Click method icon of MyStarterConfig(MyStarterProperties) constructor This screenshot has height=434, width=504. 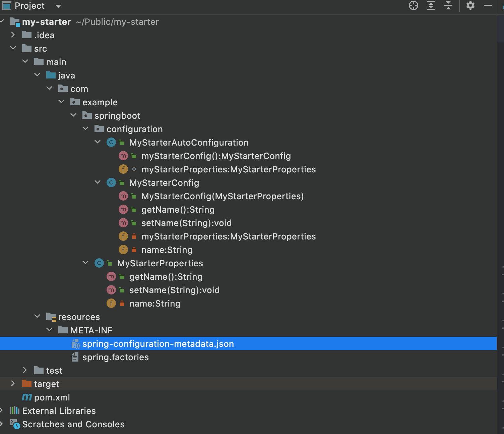[x=123, y=196]
